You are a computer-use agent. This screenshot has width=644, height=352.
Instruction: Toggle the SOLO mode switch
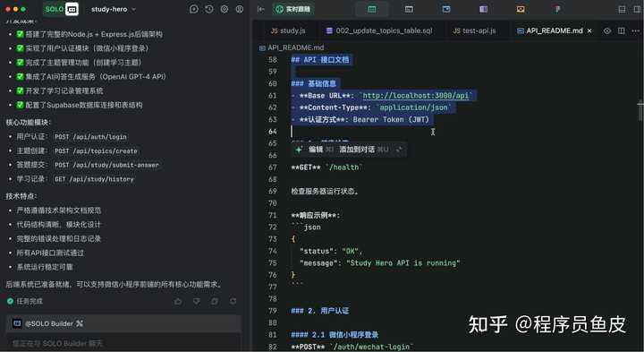(x=61, y=9)
